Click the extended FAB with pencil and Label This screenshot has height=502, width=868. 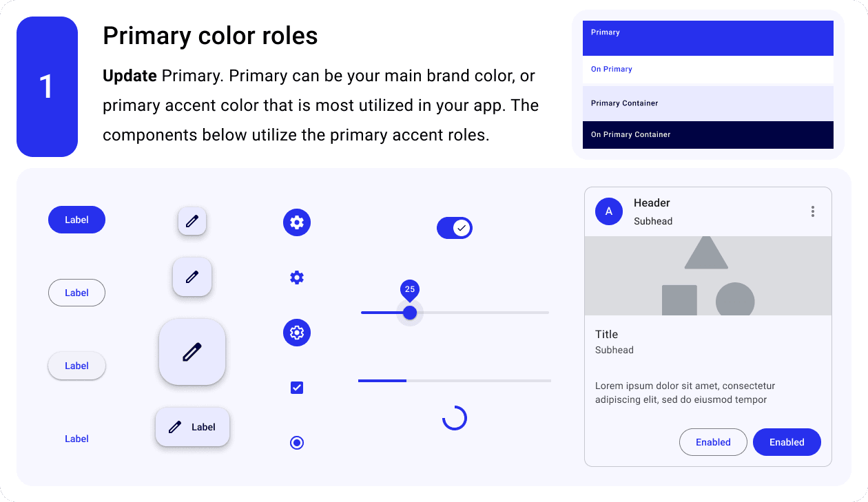click(192, 427)
